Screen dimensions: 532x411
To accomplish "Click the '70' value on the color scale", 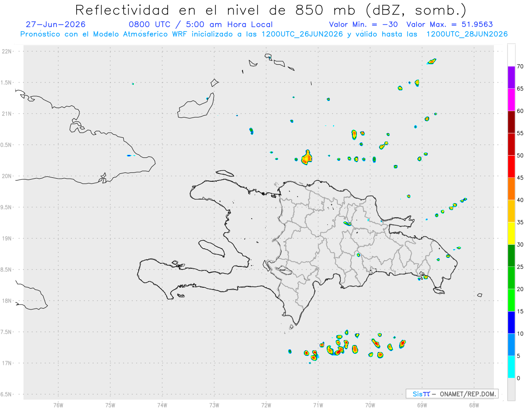I will click(x=520, y=67).
